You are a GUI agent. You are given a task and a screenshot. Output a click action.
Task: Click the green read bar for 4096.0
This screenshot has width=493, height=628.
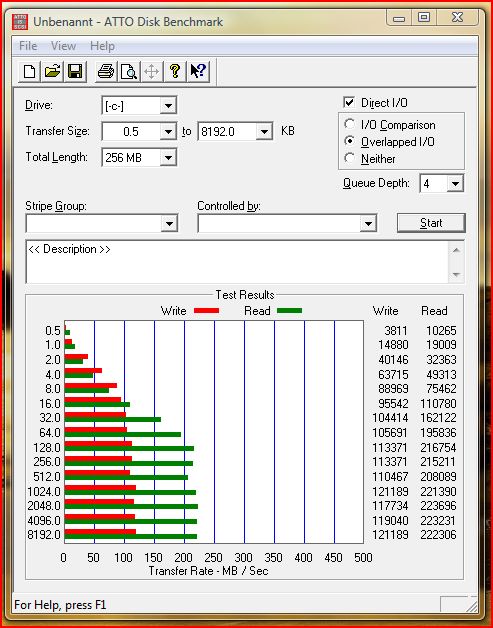point(131,521)
